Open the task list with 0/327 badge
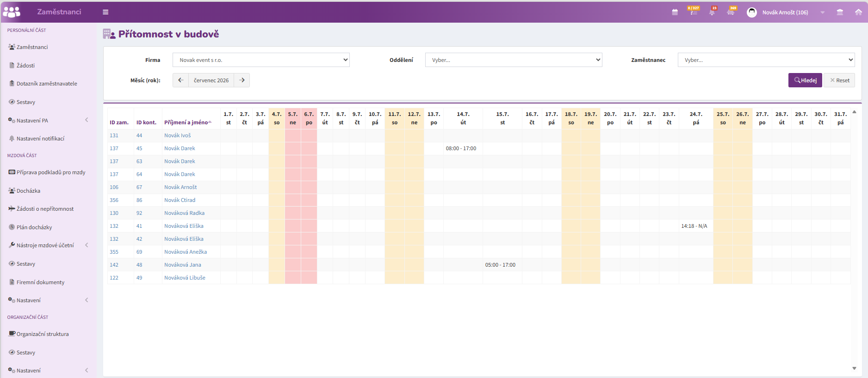The image size is (868, 378). pos(693,12)
